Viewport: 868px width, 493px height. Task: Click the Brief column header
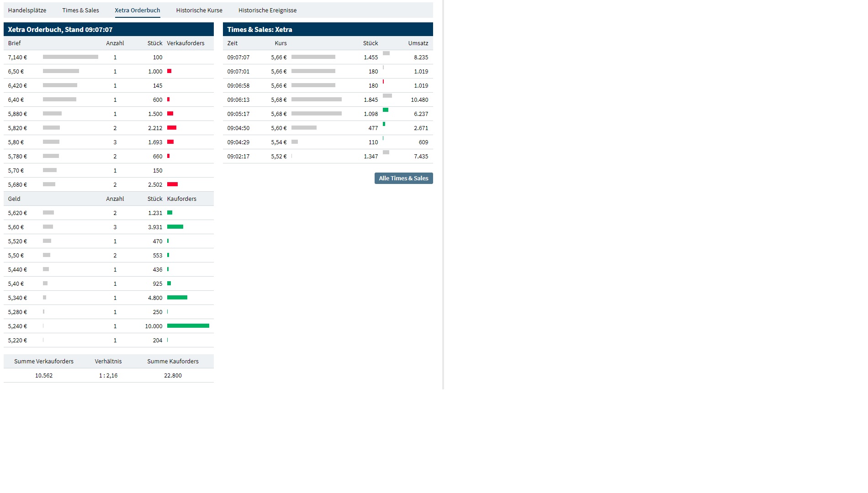point(14,43)
